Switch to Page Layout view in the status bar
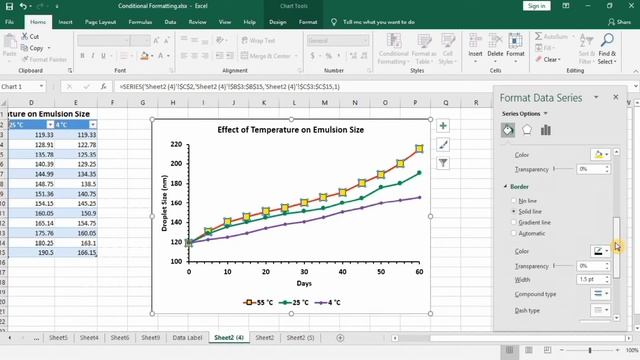640x360 pixels. 529,350
